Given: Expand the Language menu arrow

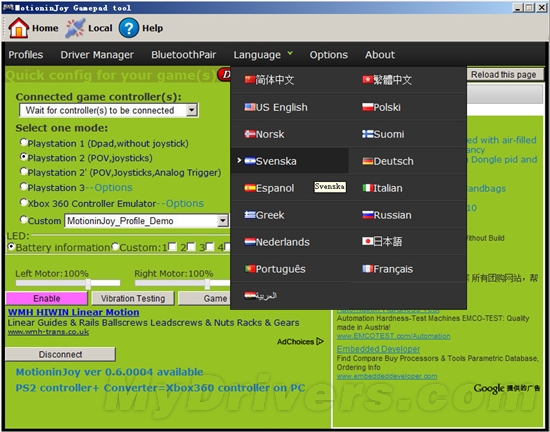Looking at the screenshot, I should pyautogui.click(x=290, y=53).
